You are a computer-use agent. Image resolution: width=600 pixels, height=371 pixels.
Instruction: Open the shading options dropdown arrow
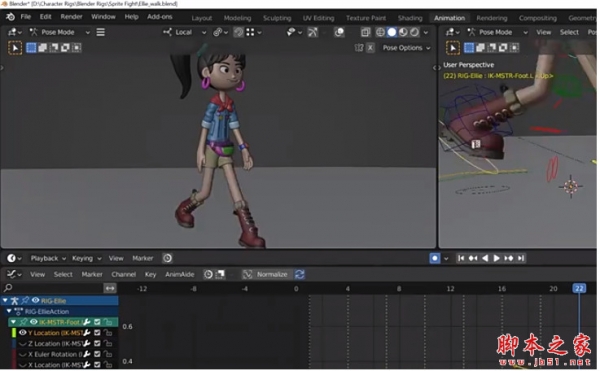[426, 33]
